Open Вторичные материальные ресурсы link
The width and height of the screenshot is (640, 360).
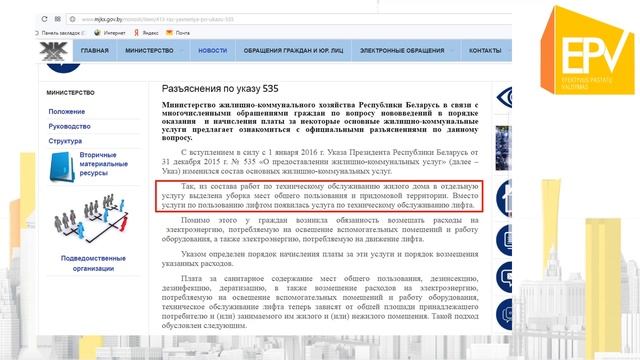pyautogui.click(x=104, y=164)
